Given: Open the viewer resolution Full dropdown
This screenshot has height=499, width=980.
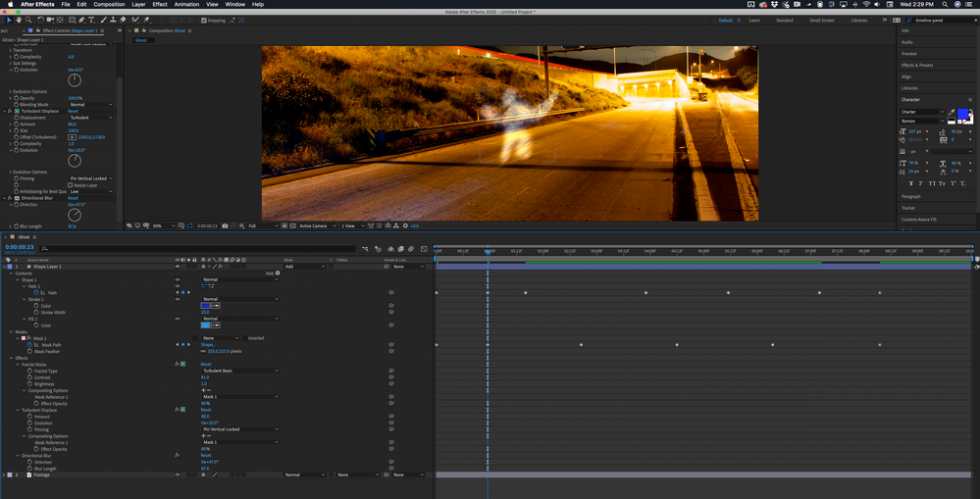Looking at the screenshot, I should pos(259,226).
